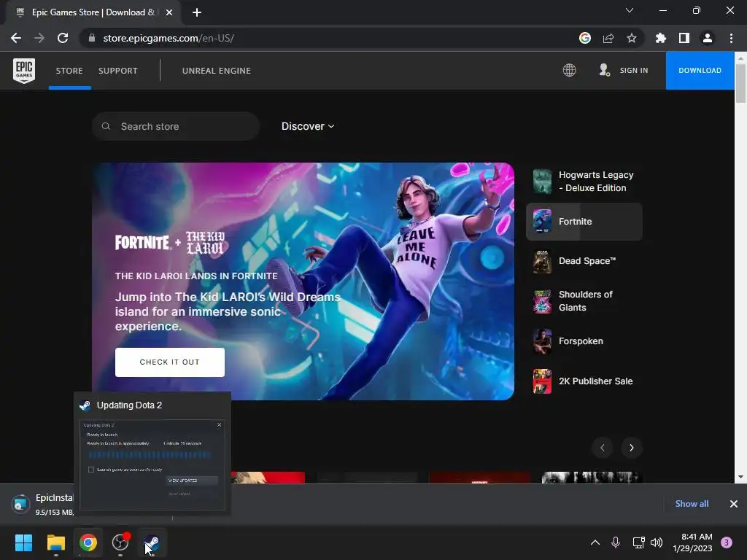Click the Epic Games logo

coord(24,71)
